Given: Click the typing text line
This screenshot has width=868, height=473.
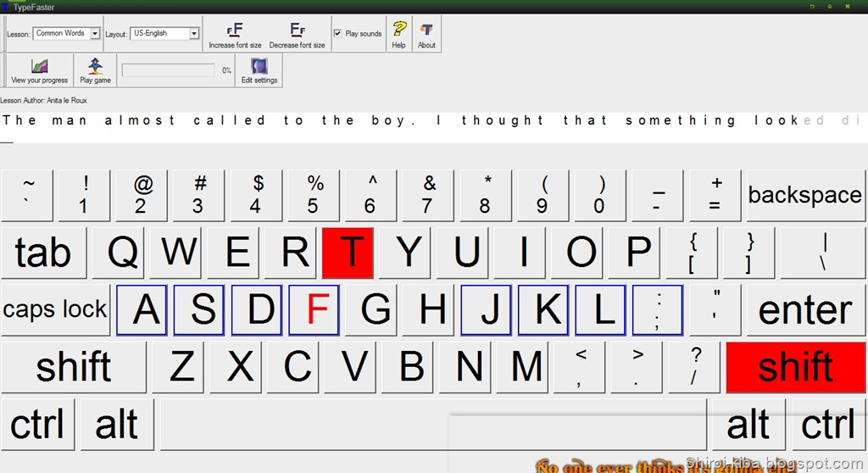Looking at the screenshot, I should pos(434,120).
